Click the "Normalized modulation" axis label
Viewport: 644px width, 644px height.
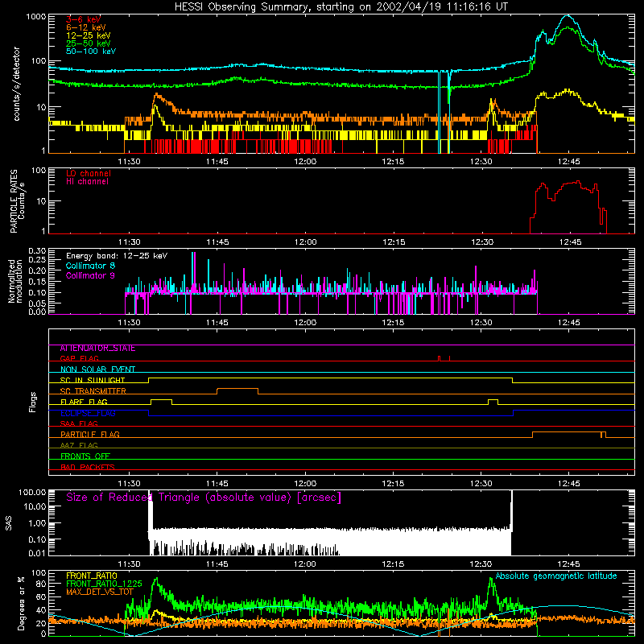pos(15,281)
